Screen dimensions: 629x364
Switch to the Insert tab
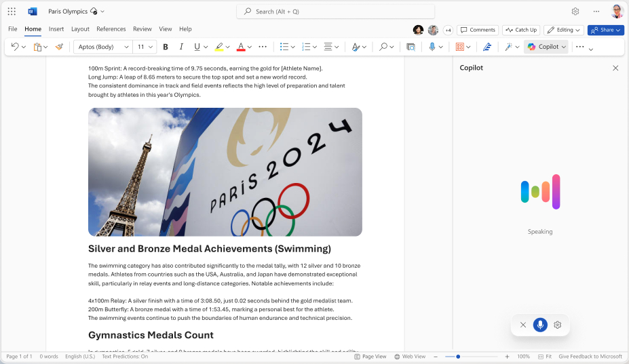point(56,29)
